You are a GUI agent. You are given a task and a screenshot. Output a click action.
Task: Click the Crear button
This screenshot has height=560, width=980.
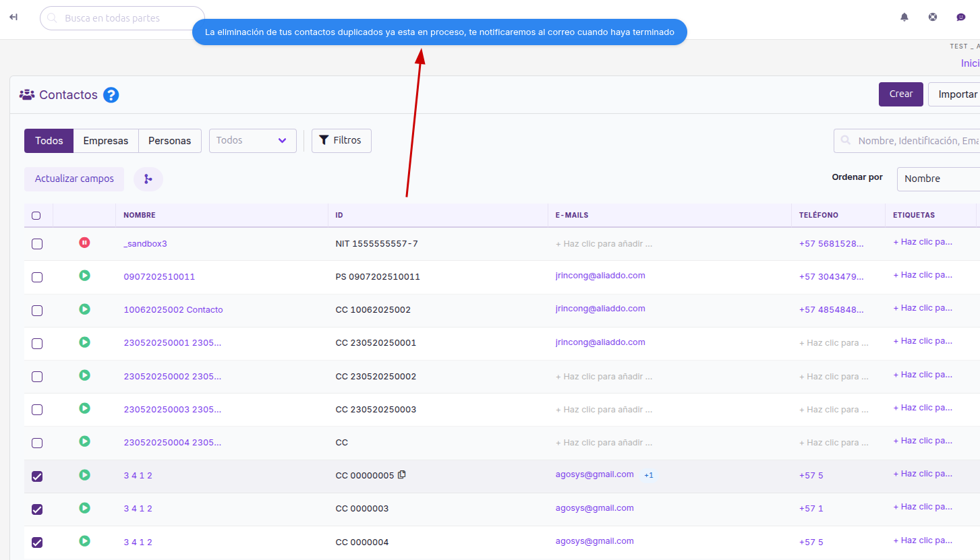901,94
